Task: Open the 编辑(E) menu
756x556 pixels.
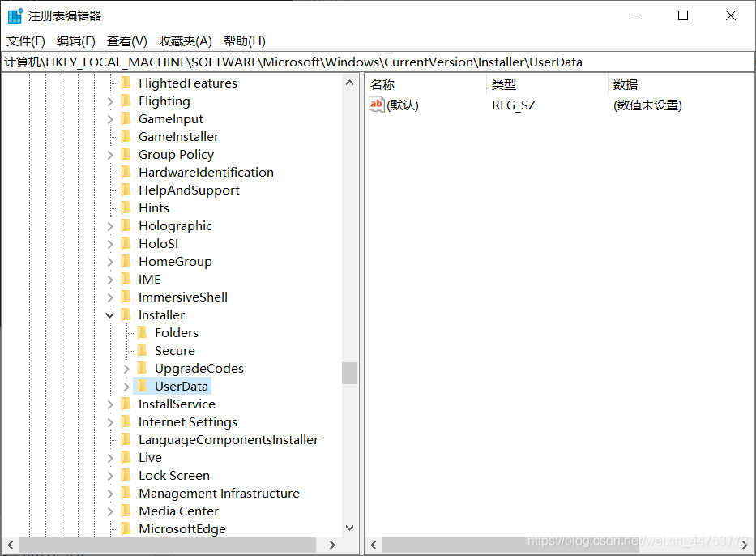Action: point(75,41)
